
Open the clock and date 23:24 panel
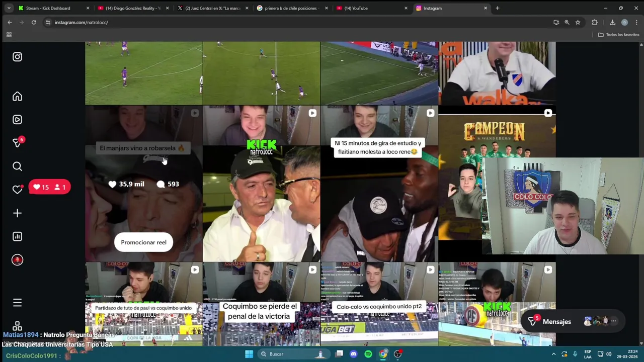coord(627,354)
